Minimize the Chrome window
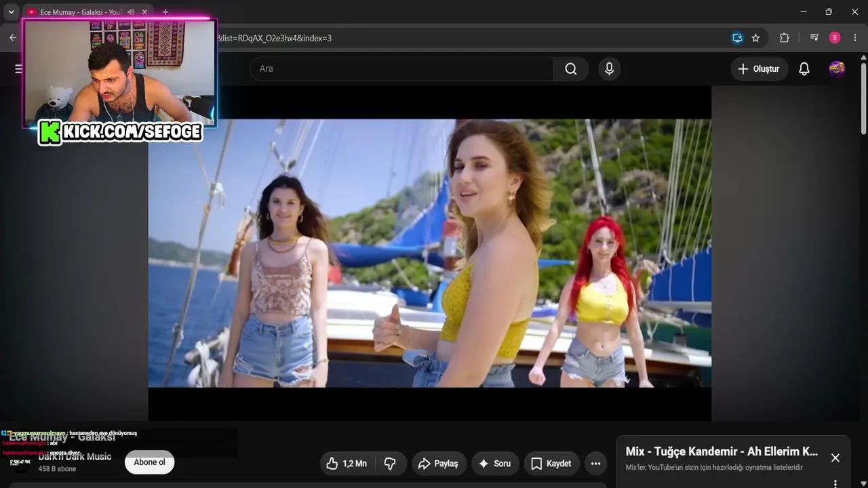868x488 pixels. (x=804, y=12)
